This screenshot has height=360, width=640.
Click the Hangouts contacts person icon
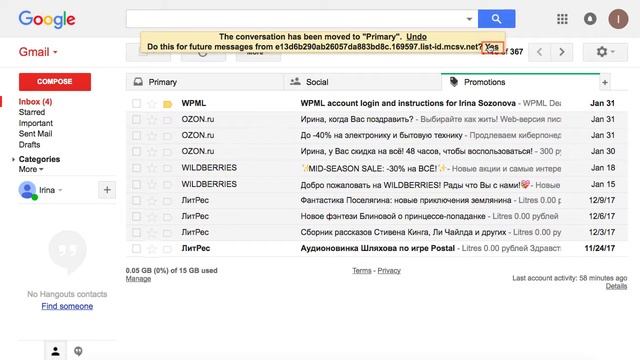pos(56,351)
